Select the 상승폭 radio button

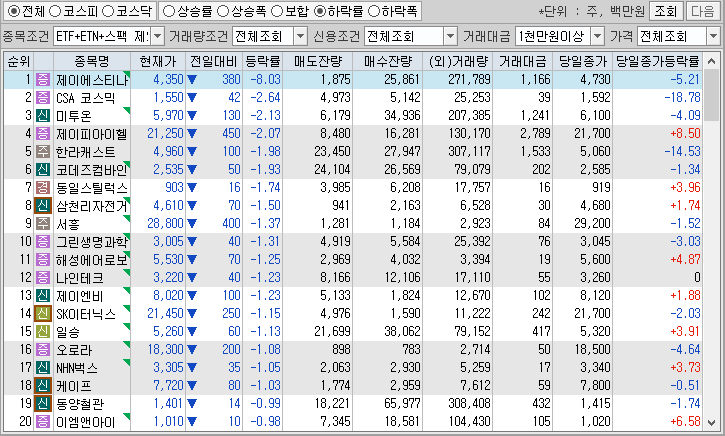[223, 11]
